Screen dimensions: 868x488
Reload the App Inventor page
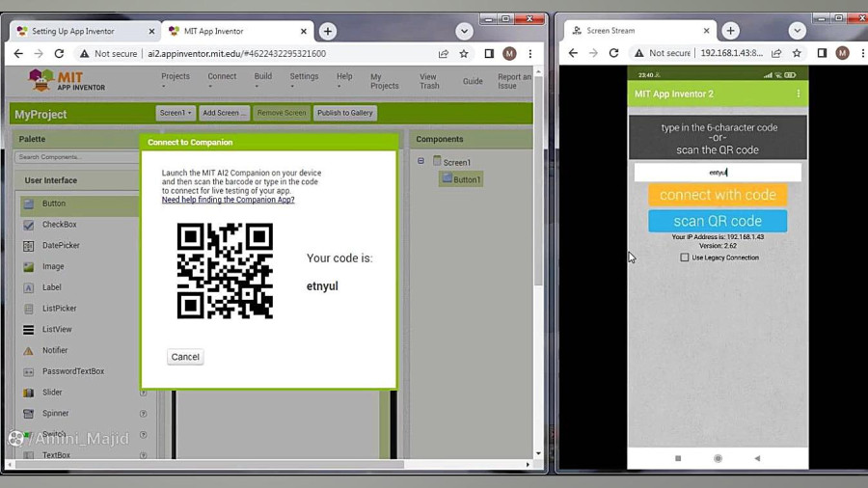59,54
